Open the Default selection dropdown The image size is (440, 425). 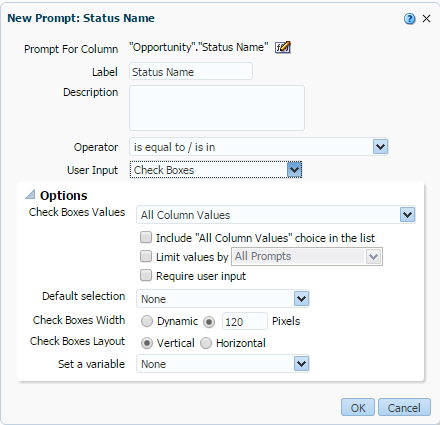[223, 299]
